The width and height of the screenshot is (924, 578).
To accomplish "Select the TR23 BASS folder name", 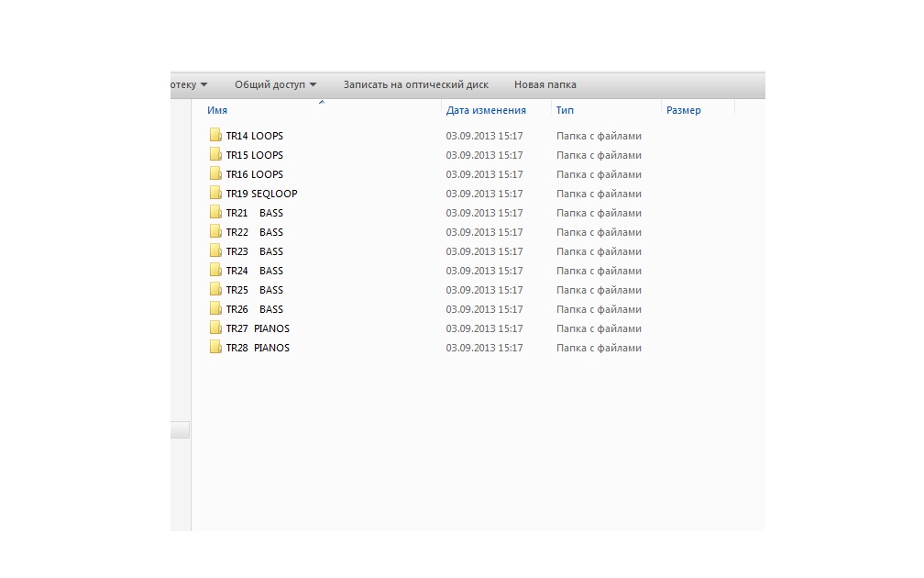I will coord(255,251).
